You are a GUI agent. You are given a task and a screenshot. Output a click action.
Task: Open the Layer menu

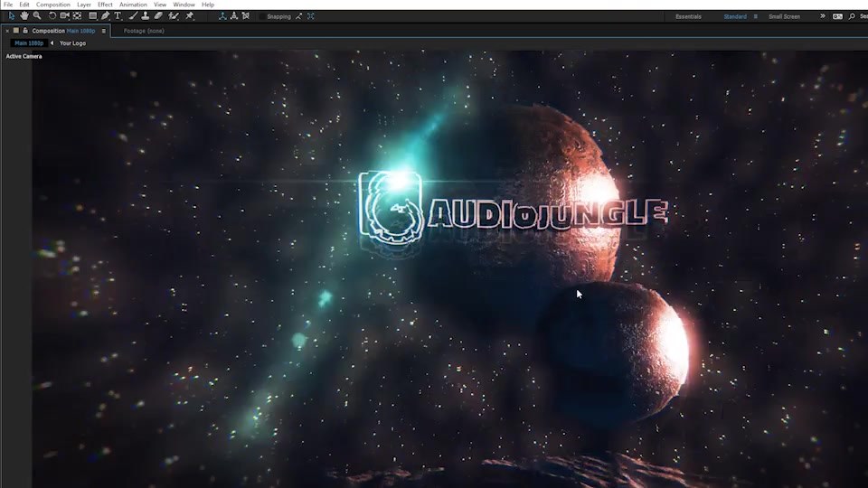point(83,5)
